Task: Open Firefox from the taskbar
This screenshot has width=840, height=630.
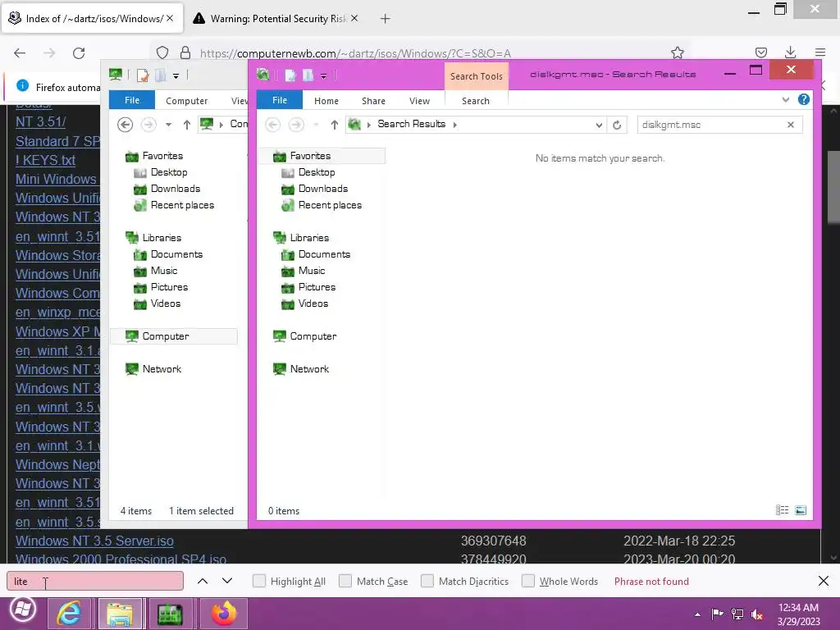Action: click(223, 614)
